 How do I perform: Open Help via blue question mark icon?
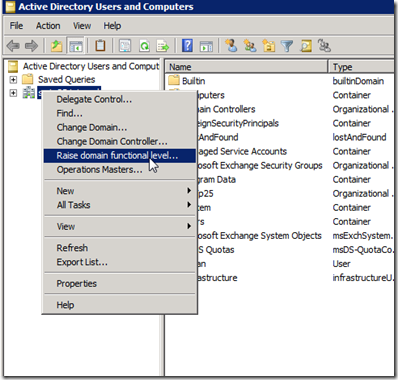pos(187,46)
